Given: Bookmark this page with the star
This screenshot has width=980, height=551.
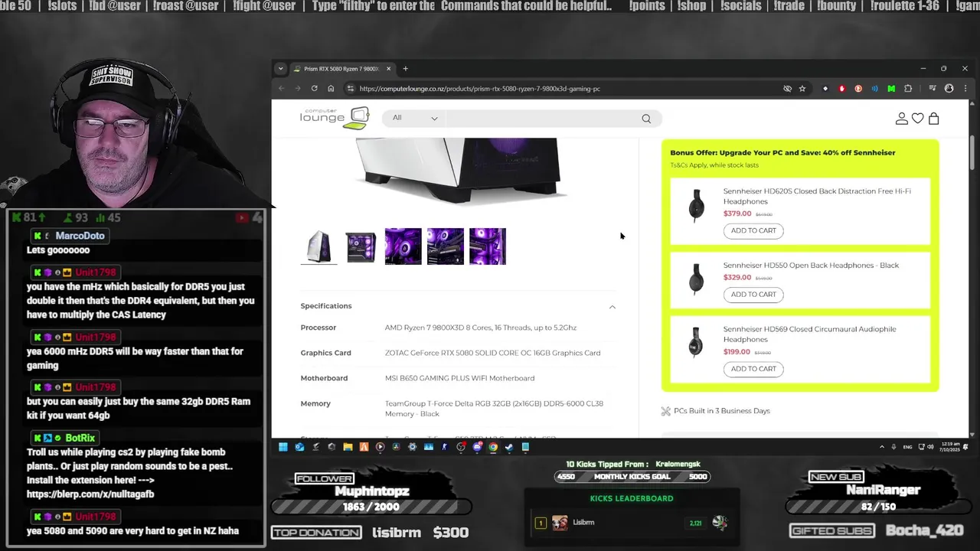Looking at the screenshot, I should [802, 89].
